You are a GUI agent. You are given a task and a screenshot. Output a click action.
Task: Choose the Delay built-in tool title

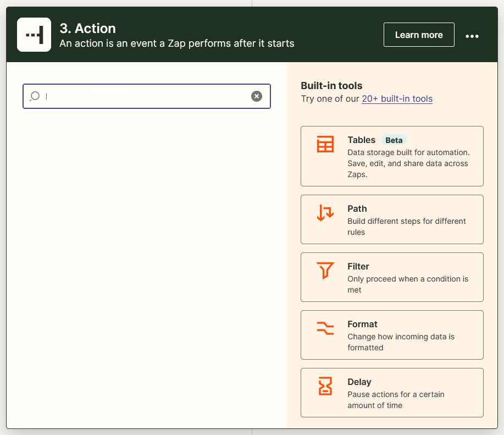point(359,382)
